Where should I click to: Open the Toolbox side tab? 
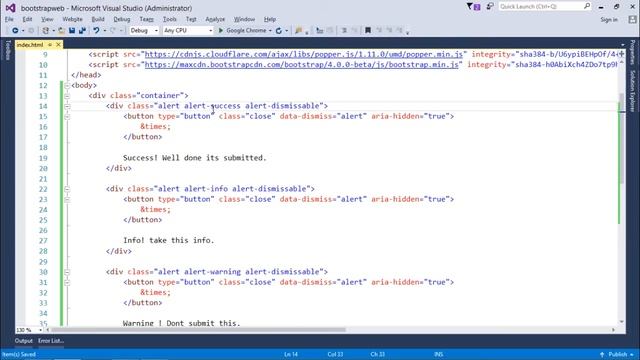point(7,50)
